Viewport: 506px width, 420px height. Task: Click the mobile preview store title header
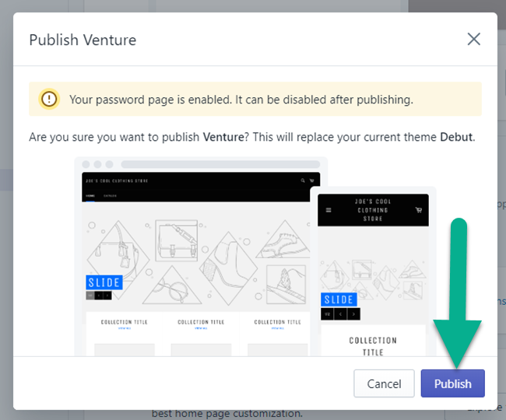[373, 210]
